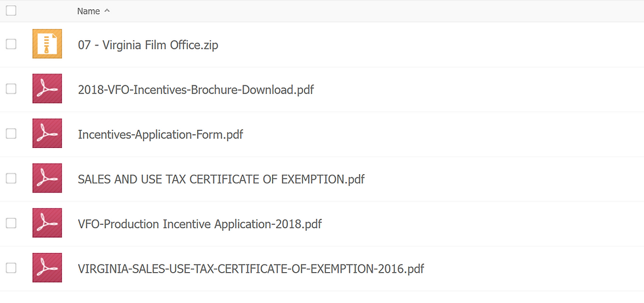Select checkbox for VIRGINIA-SALES-USE-TAX-CERTIFICATE-OF-EXEMPTION-2016.pdf
Image resolution: width=644 pixels, height=303 pixels.
pyautogui.click(x=11, y=268)
